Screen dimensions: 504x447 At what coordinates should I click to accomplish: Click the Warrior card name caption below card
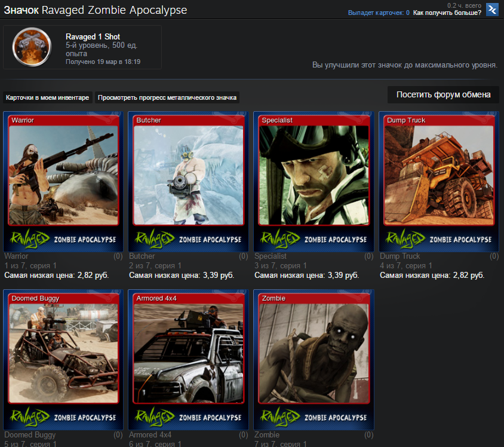coord(16,256)
